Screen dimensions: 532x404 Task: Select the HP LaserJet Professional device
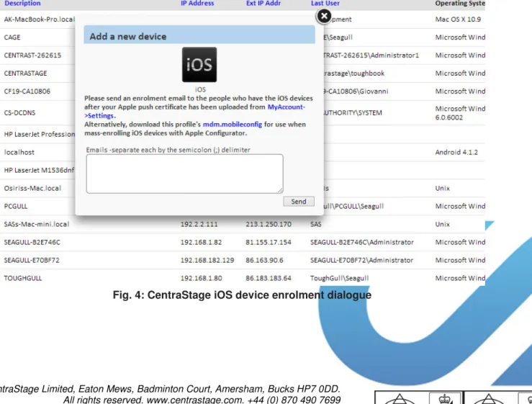pos(40,134)
